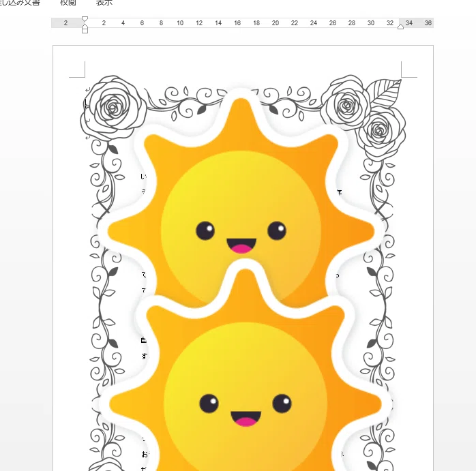Select the hanging indent triangle on ruler
This screenshot has height=471, width=476.
point(85,27)
